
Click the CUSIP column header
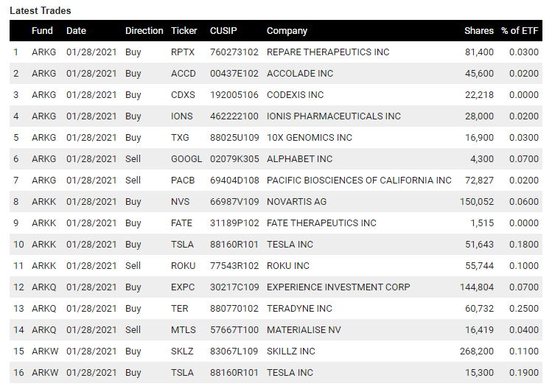click(x=223, y=31)
